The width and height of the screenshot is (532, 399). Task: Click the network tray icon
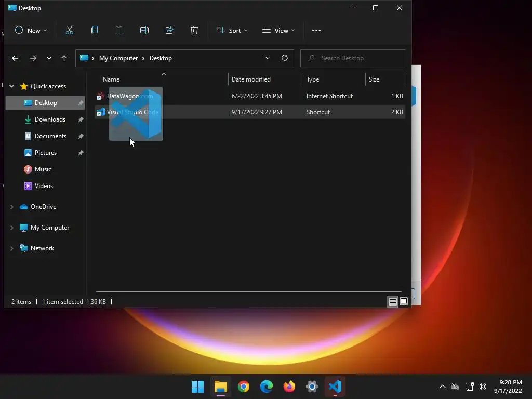click(x=469, y=387)
